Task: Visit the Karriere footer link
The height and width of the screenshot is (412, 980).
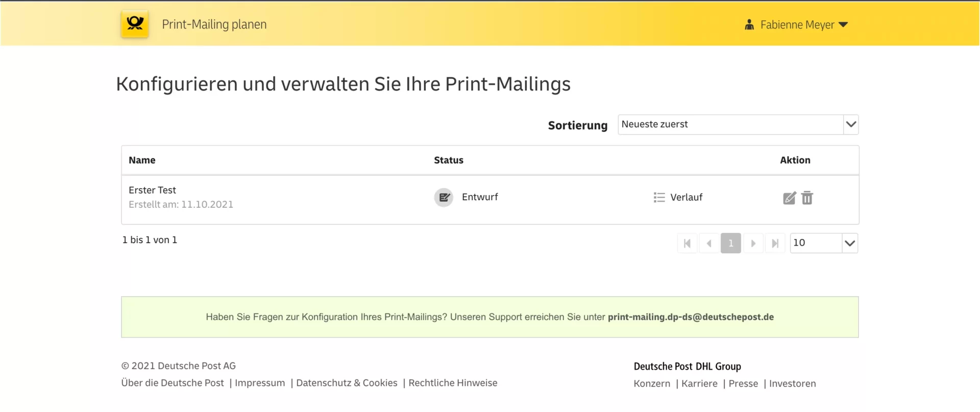Action: 699,383
